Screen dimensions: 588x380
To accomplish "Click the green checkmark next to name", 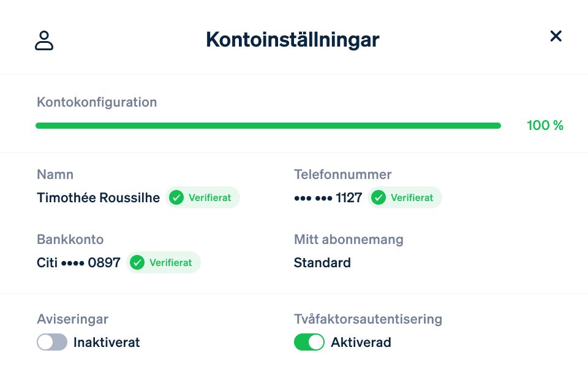I will [x=176, y=197].
